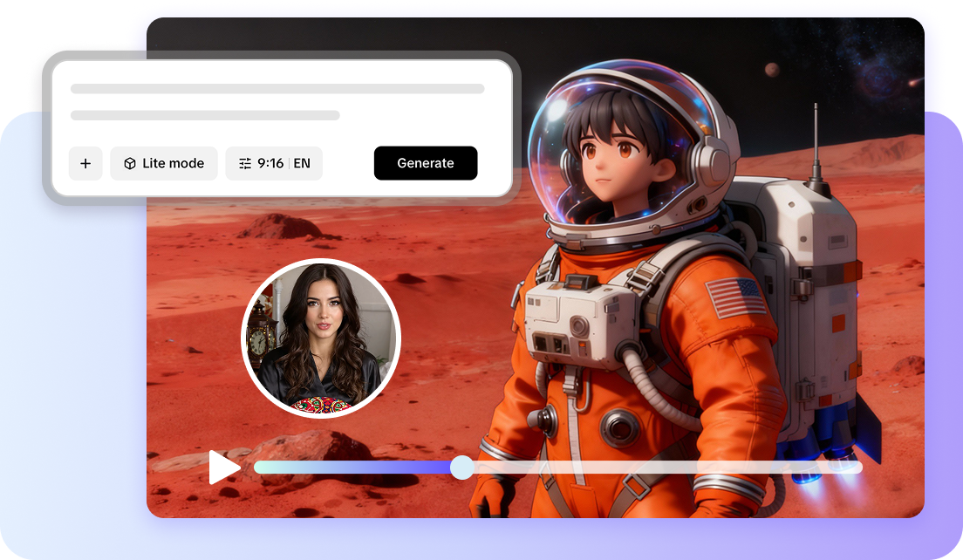Click the black Generate button
This screenshot has height=560, width=963.
[x=426, y=163]
